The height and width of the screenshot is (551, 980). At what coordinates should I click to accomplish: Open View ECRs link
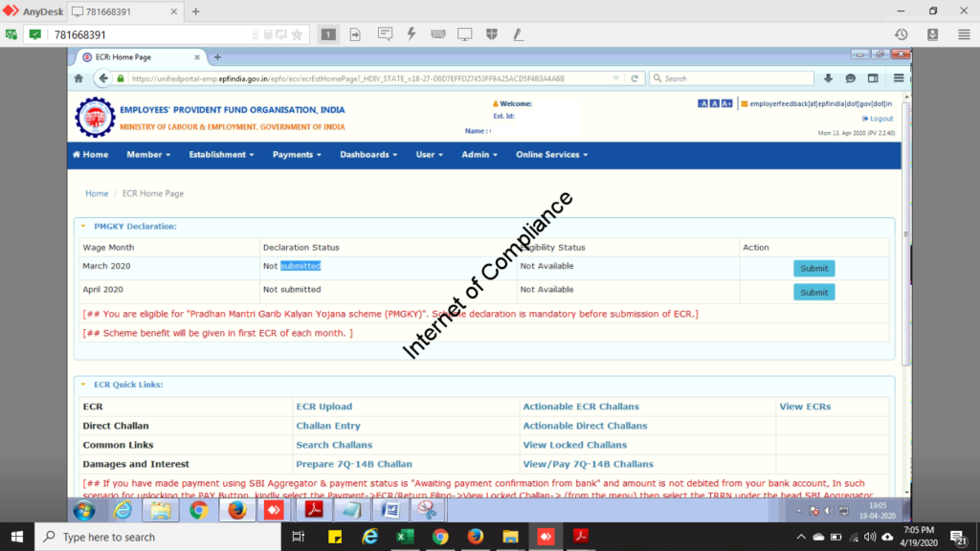click(x=805, y=406)
